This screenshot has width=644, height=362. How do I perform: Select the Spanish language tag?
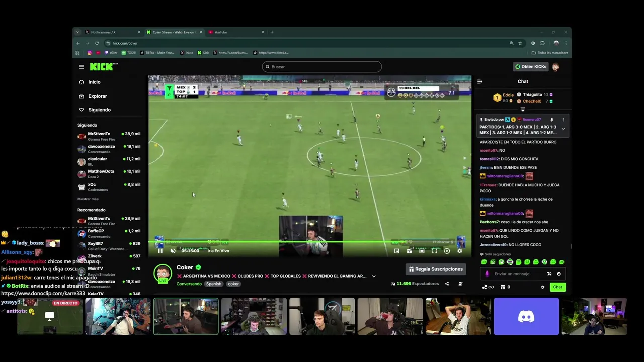click(x=213, y=284)
